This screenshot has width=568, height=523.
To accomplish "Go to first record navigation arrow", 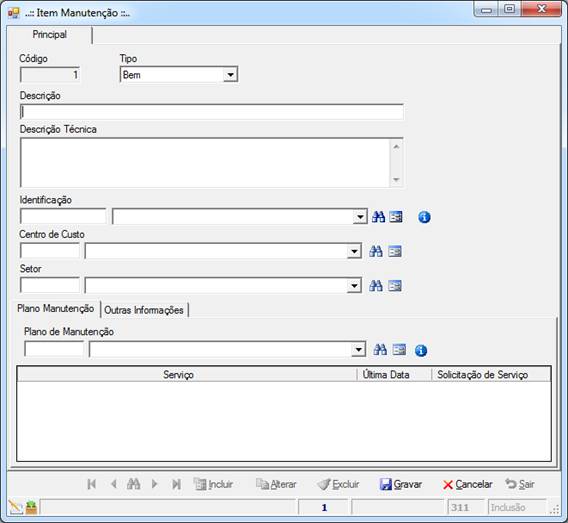I will (92, 484).
